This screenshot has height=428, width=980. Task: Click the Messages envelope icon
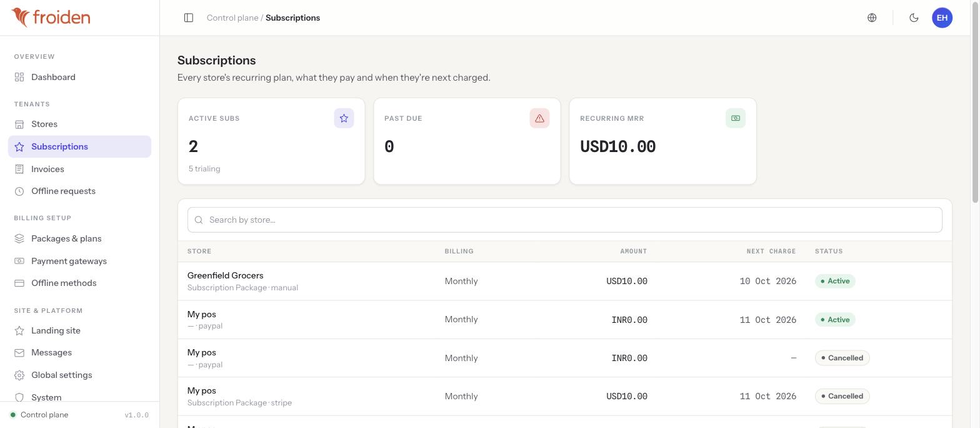[19, 353]
